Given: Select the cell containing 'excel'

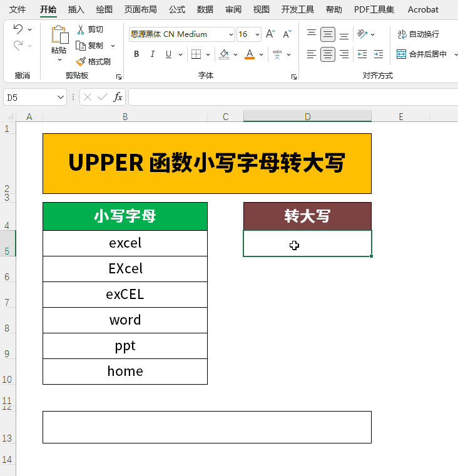Looking at the screenshot, I should [125, 243].
